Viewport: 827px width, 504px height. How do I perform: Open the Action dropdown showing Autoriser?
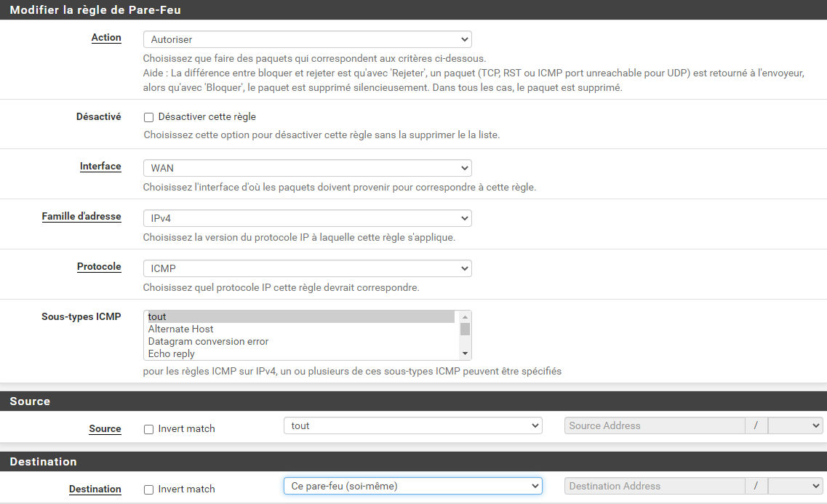(x=305, y=39)
